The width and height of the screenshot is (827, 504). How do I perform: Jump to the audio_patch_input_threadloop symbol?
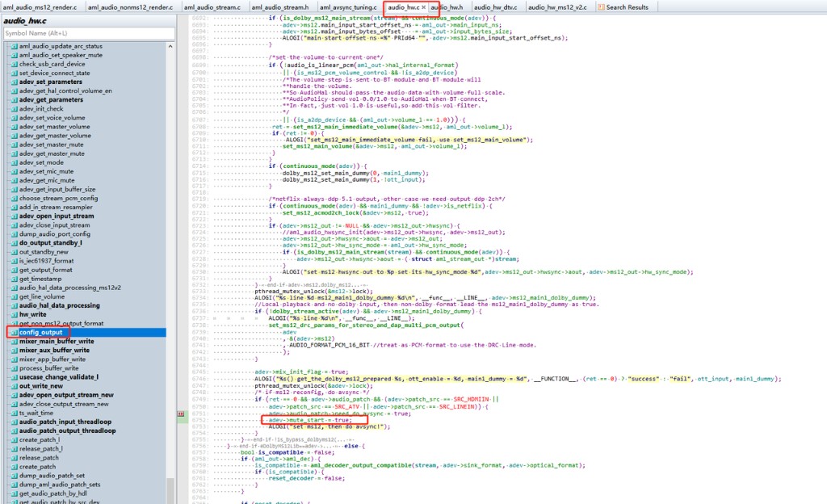click(x=65, y=422)
